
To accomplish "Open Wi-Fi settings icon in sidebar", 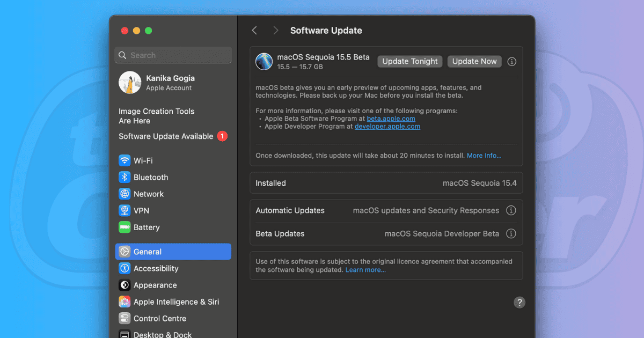I will (125, 160).
